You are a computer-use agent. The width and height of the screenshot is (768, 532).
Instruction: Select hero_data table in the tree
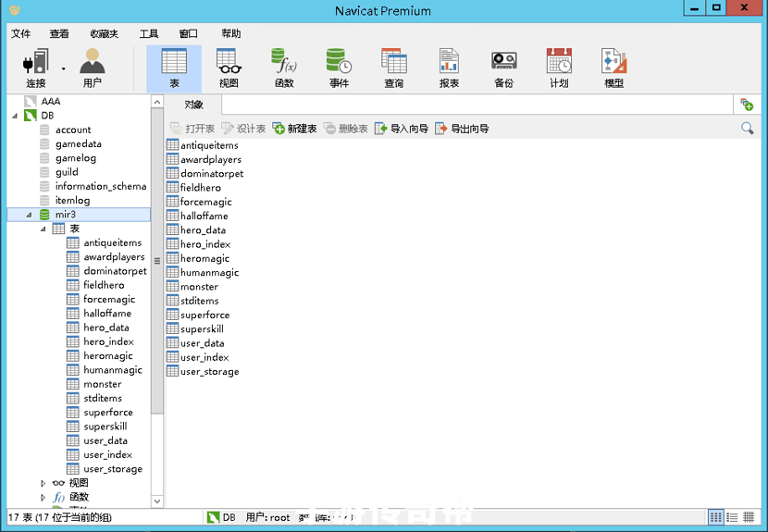pos(106,328)
